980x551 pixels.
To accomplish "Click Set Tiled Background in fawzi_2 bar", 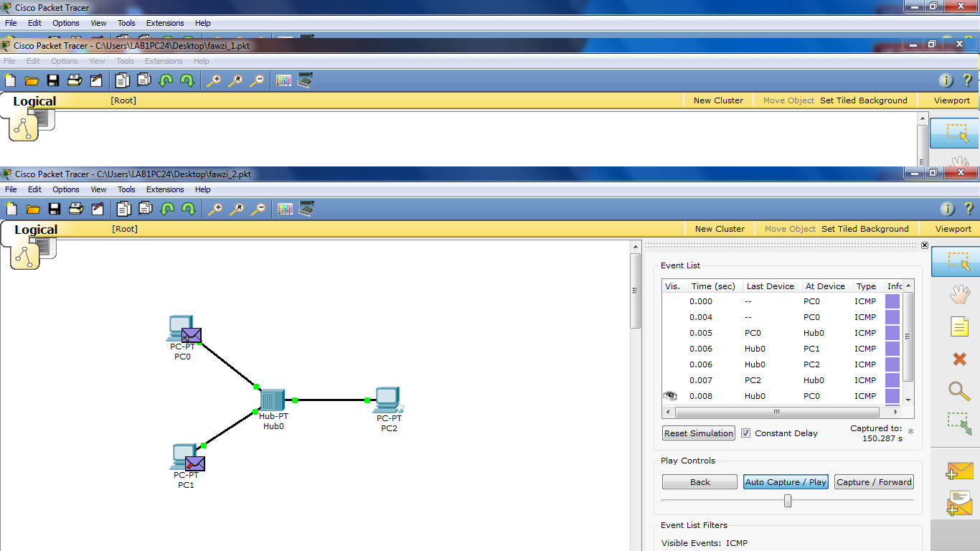I will coord(865,229).
